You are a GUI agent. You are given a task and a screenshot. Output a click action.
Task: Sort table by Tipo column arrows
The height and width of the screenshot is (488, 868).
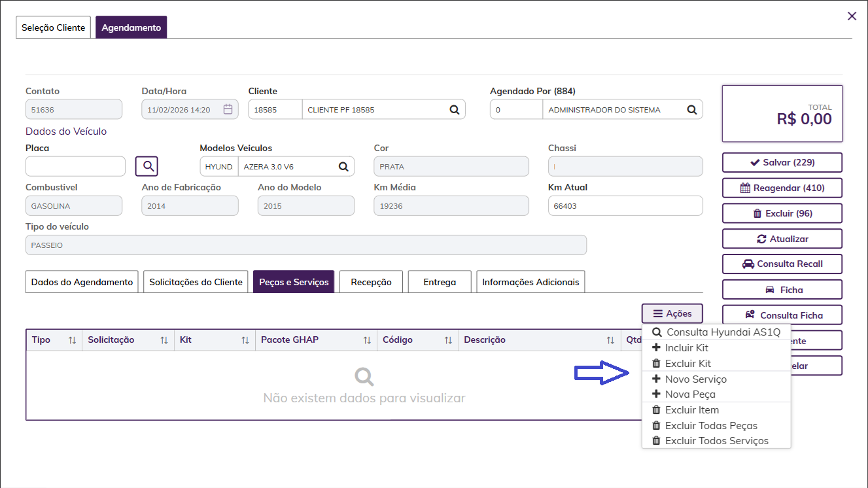72,340
